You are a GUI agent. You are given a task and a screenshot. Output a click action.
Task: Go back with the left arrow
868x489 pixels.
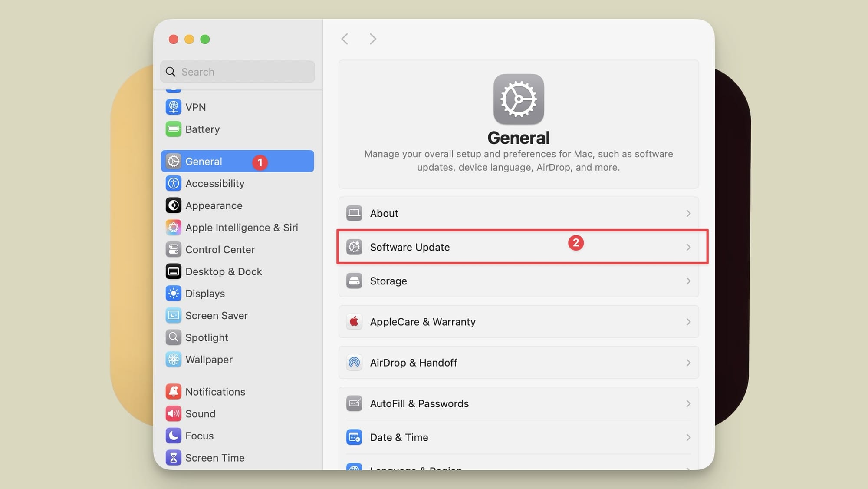click(345, 39)
